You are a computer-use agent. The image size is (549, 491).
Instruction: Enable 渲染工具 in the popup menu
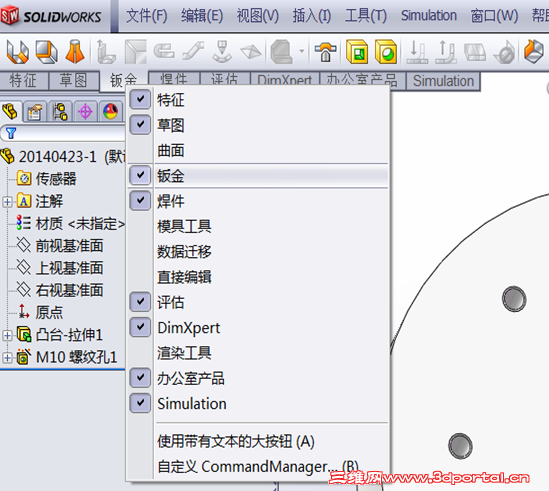258,353
